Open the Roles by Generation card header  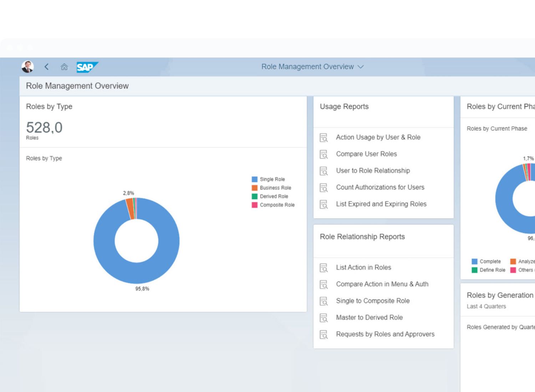500,295
